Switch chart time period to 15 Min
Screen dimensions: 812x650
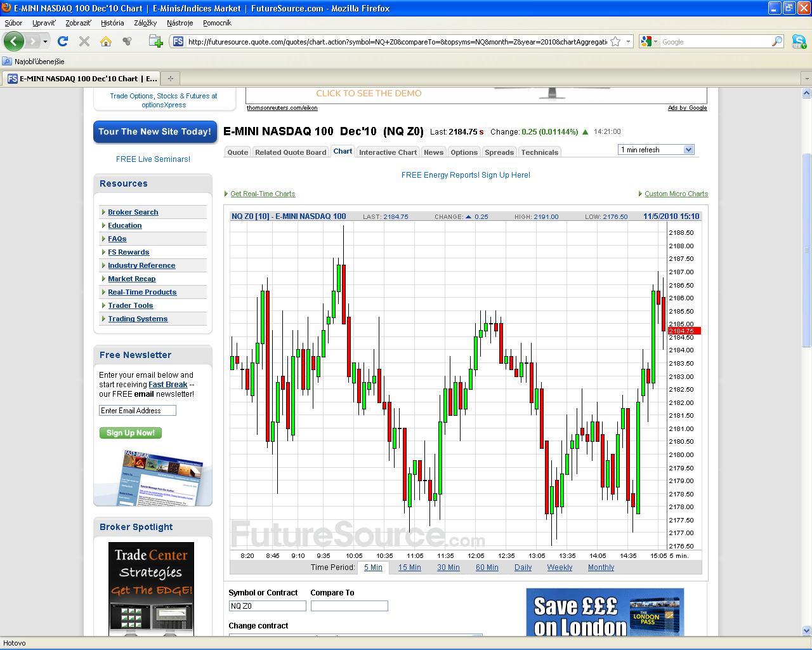point(410,567)
